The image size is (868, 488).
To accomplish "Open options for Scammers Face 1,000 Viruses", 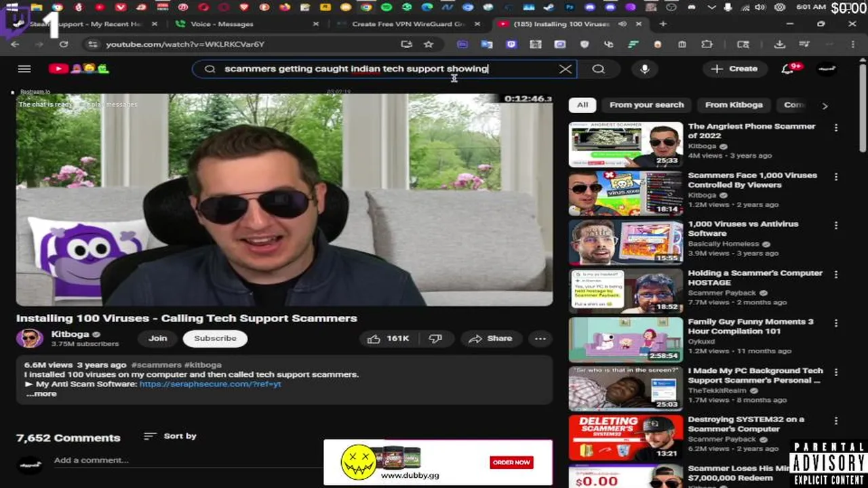I will (835, 177).
